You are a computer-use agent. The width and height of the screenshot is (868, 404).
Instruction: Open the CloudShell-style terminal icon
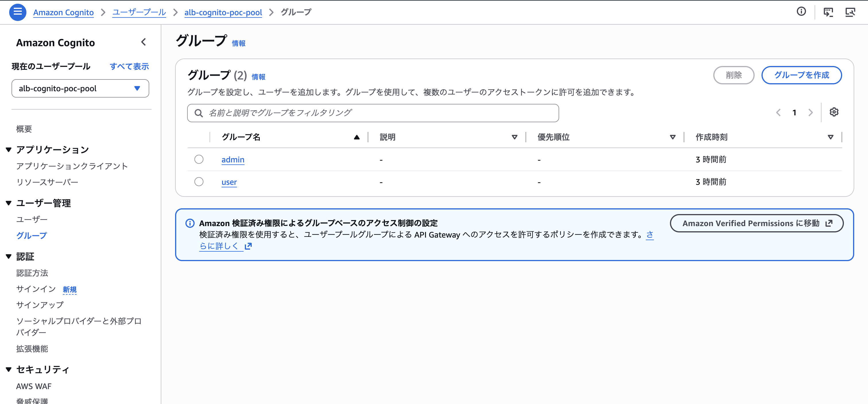[828, 12]
